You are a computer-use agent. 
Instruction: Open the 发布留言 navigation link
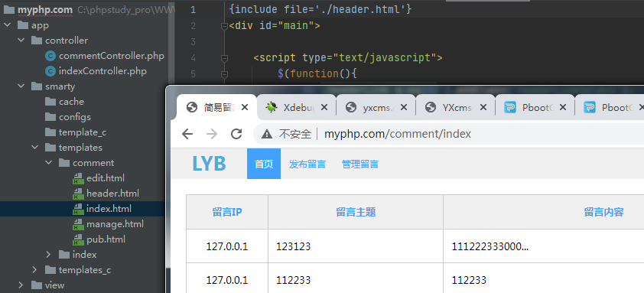(307, 164)
